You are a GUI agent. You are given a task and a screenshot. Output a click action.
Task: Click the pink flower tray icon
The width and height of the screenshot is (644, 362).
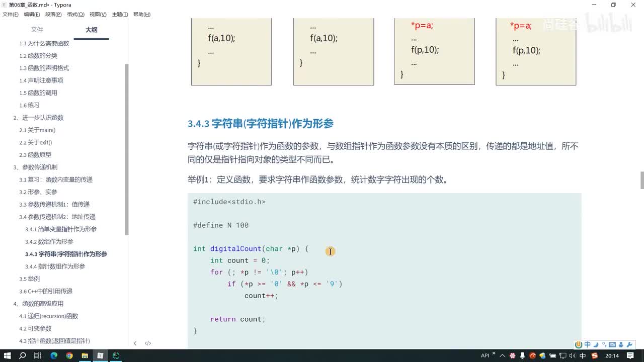(512, 355)
